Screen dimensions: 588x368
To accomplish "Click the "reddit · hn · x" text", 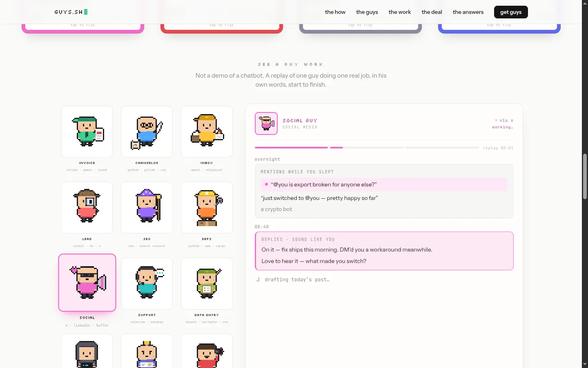I will (x=87, y=246).
